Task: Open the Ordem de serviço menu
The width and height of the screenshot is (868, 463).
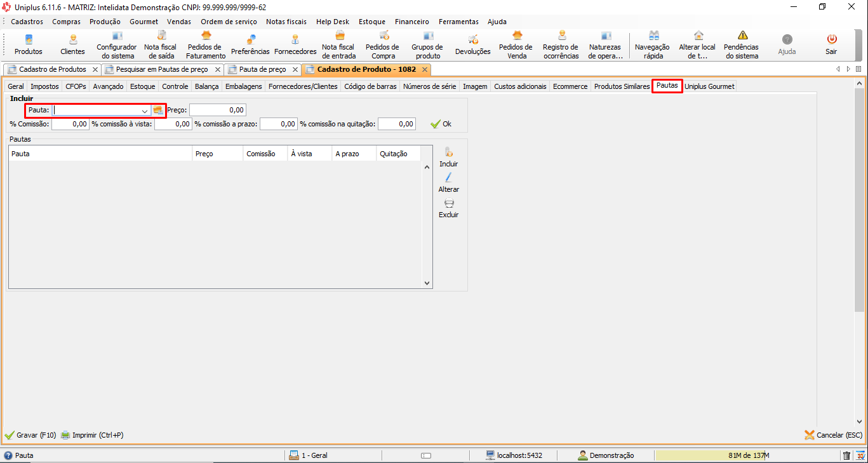Action: click(229, 22)
